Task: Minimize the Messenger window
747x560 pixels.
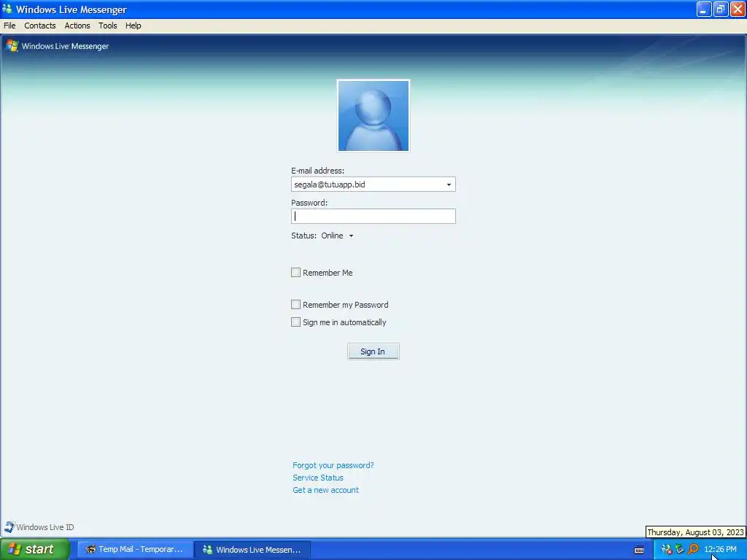Action: pos(704,9)
